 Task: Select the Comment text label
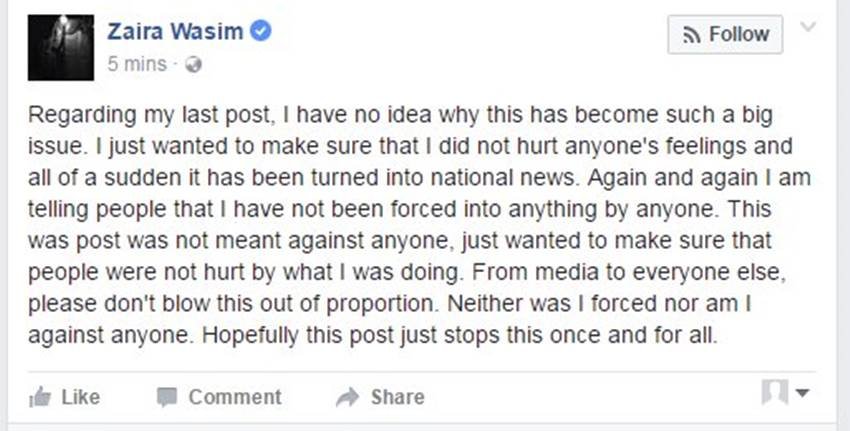[235, 397]
